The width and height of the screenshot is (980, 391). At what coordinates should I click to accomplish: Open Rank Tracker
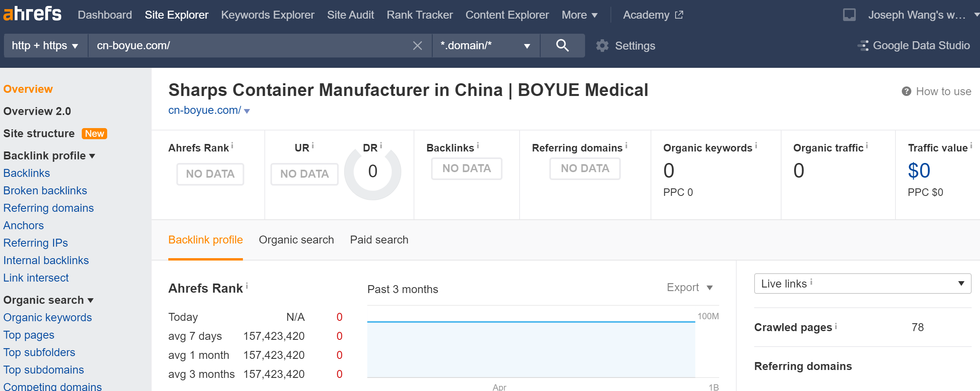click(x=420, y=15)
